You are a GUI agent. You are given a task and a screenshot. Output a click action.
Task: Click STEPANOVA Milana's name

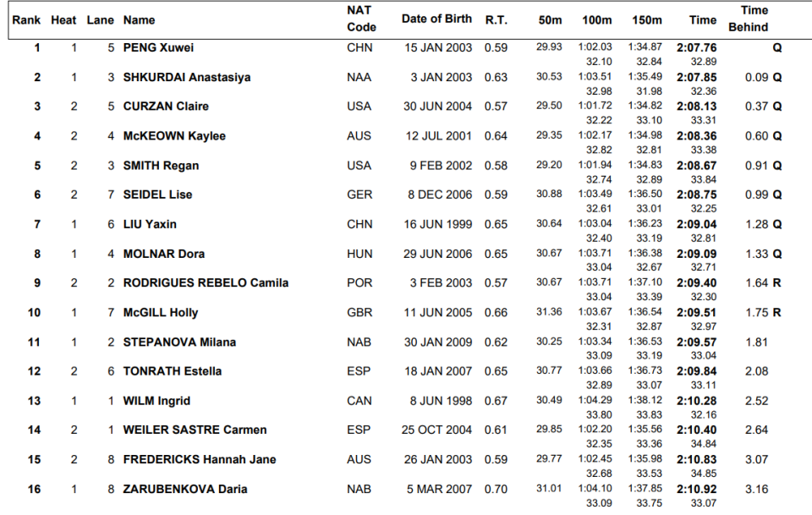(179, 342)
